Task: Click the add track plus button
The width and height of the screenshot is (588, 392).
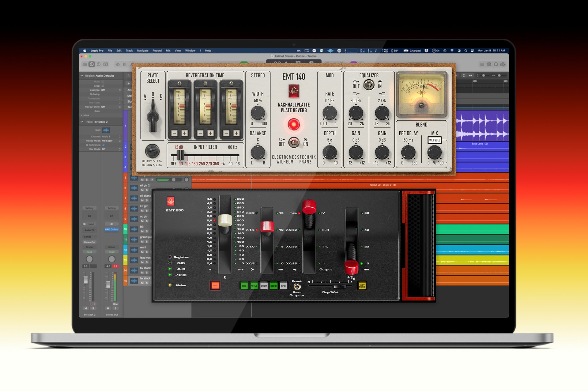Action: [129, 83]
